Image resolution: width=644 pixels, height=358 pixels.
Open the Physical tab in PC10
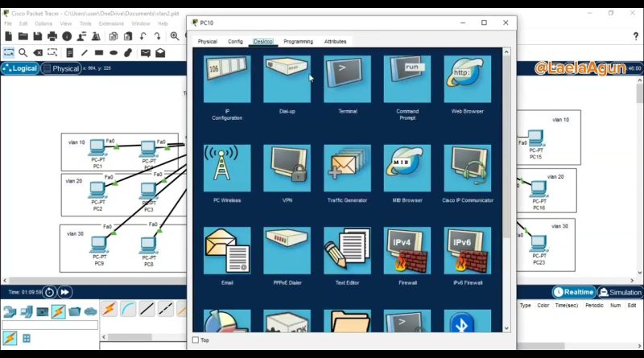(x=208, y=42)
